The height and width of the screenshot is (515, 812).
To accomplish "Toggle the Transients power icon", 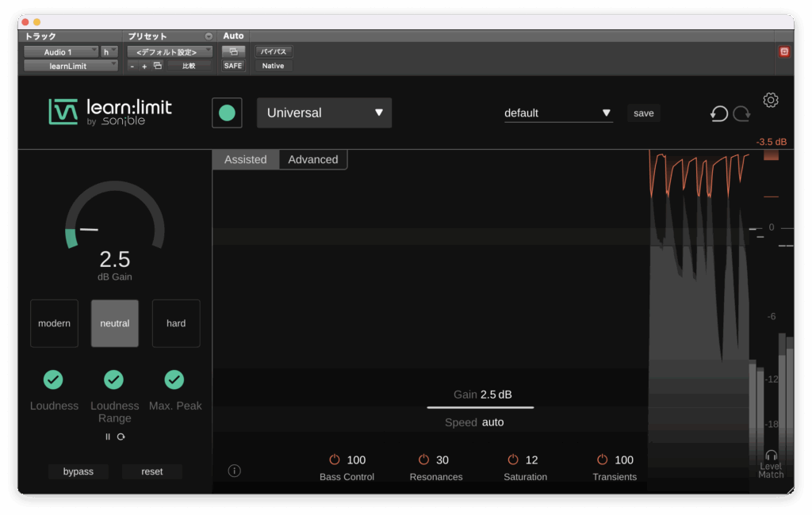I will (x=602, y=460).
